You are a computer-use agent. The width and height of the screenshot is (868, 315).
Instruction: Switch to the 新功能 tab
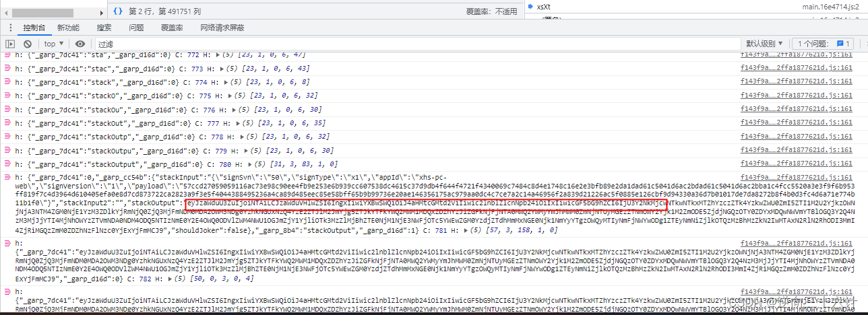68,28
